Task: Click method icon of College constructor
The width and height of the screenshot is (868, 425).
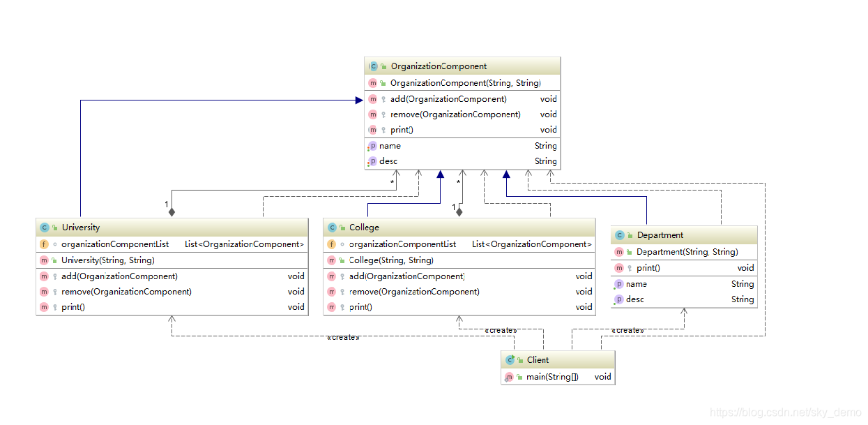Action: 331,260
